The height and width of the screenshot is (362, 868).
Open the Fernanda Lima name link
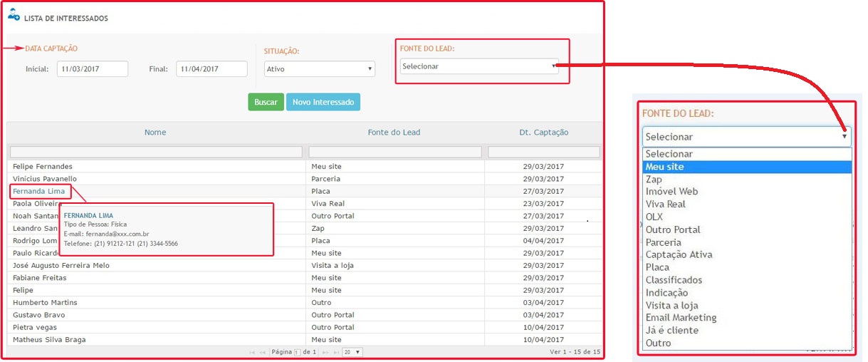pyautogui.click(x=39, y=191)
